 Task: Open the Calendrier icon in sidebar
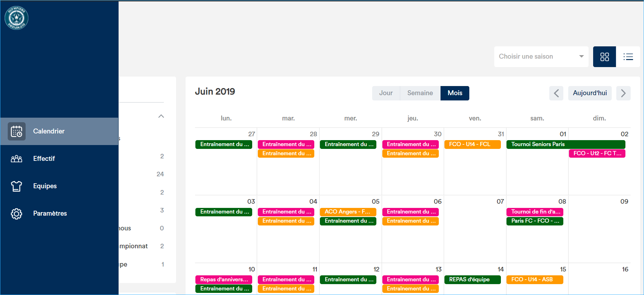point(16,131)
